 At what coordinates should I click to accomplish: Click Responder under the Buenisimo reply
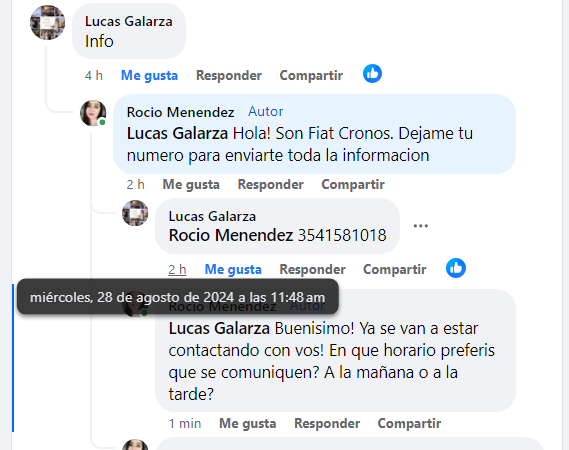pyautogui.click(x=327, y=424)
